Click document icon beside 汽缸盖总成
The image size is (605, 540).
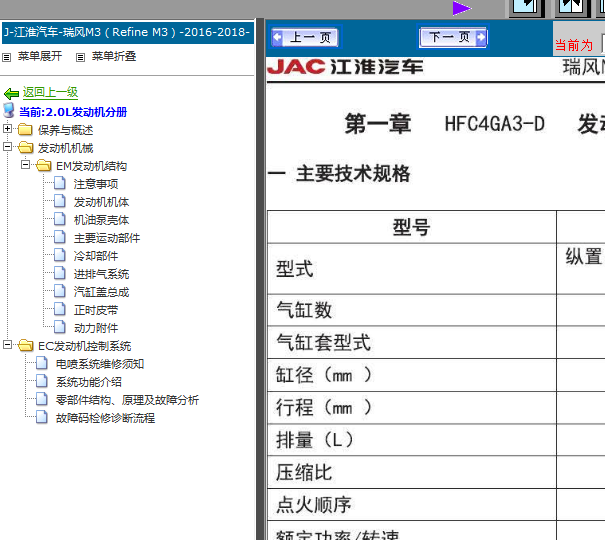coord(59,291)
